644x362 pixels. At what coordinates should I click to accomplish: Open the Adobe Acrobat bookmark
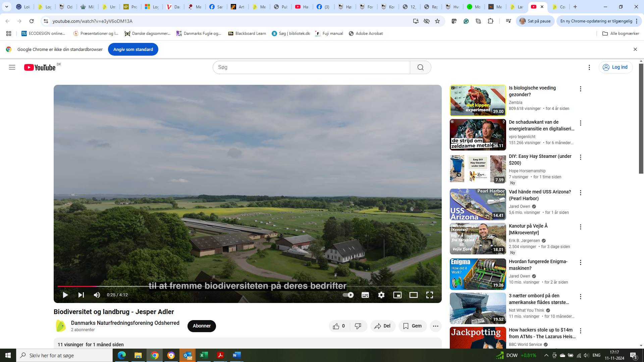click(366, 34)
